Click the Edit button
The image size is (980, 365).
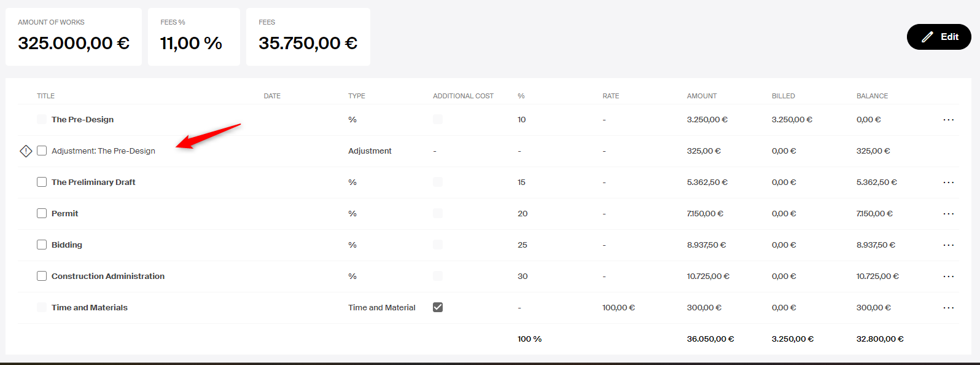pyautogui.click(x=939, y=37)
